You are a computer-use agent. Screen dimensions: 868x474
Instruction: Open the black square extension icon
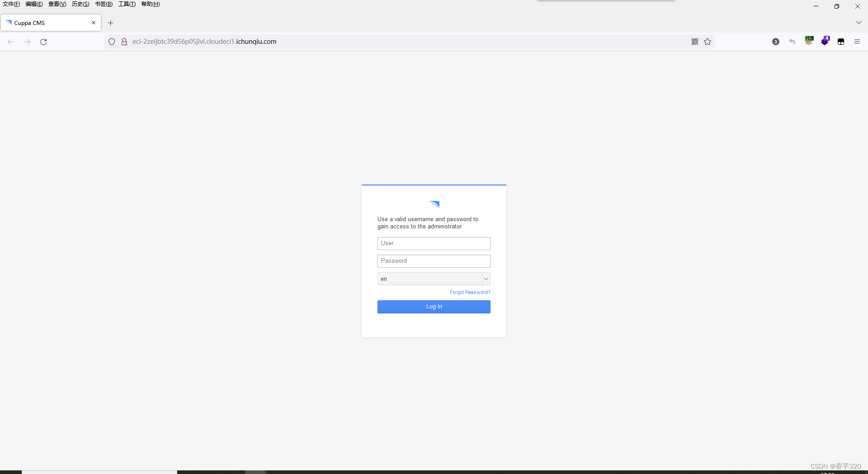(x=841, y=42)
